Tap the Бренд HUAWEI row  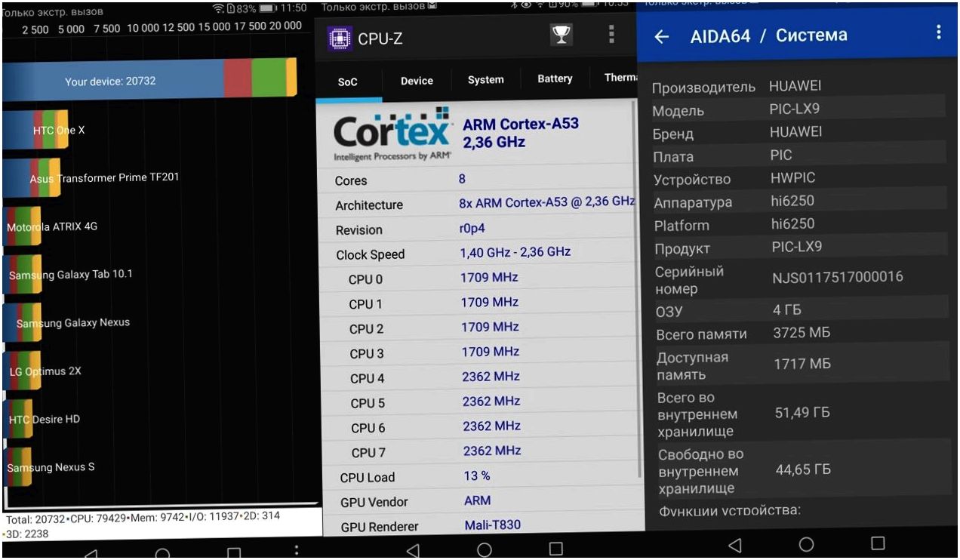point(798,133)
